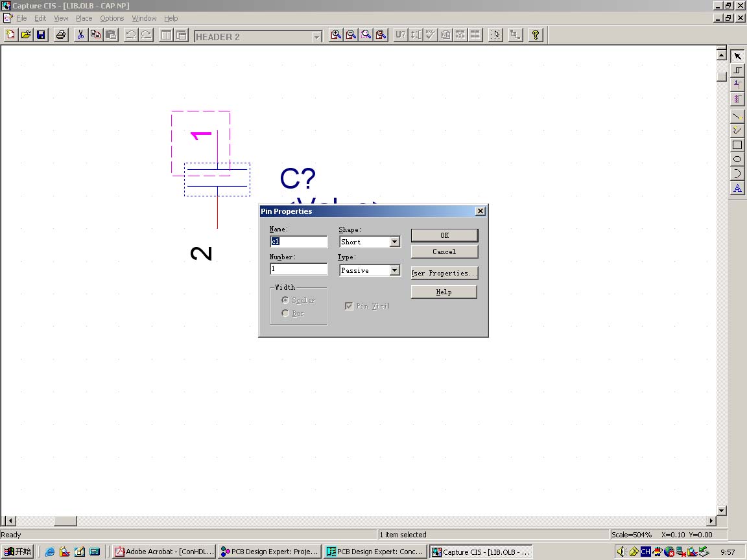Switch to Adobe Acrobat taskbar window
Image resolution: width=747 pixels, height=560 pixels.
(164, 552)
